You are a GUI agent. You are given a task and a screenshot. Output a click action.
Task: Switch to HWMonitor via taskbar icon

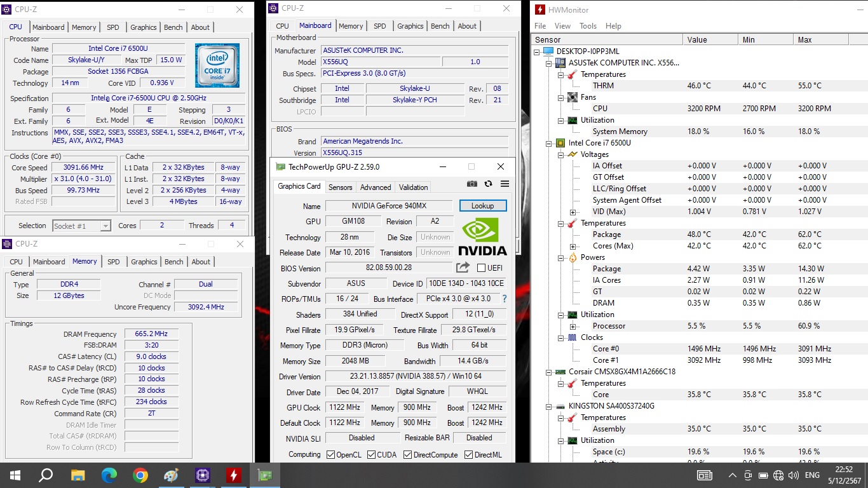click(234, 475)
